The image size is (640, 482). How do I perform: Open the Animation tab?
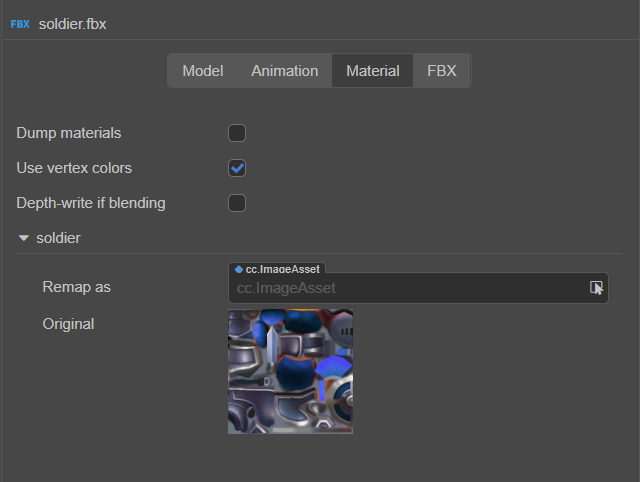pyautogui.click(x=284, y=71)
